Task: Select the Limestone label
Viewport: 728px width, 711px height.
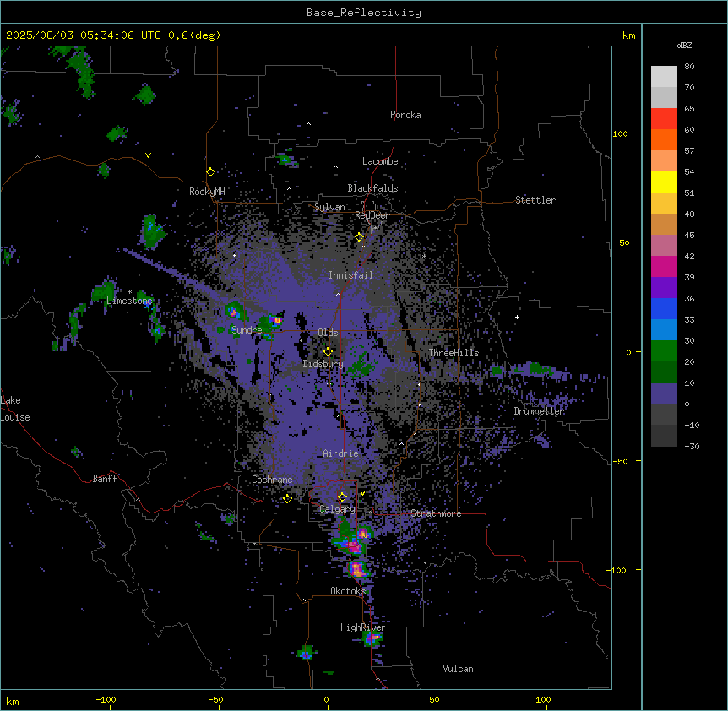Action: 129,301
